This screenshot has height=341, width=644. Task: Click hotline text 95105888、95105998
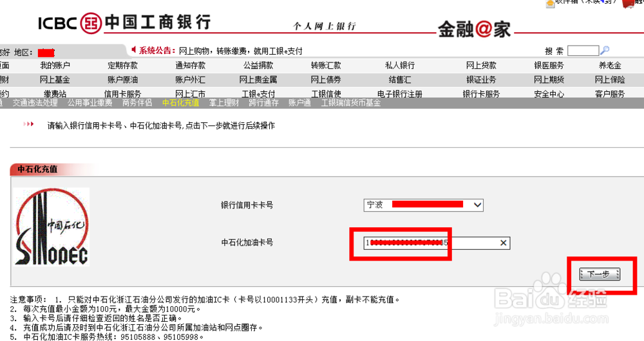tap(162, 337)
